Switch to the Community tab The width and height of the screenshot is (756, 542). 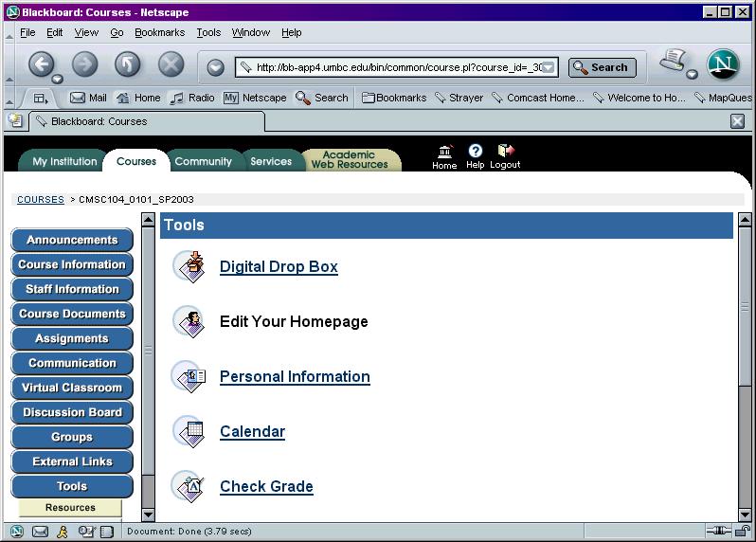(203, 161)
